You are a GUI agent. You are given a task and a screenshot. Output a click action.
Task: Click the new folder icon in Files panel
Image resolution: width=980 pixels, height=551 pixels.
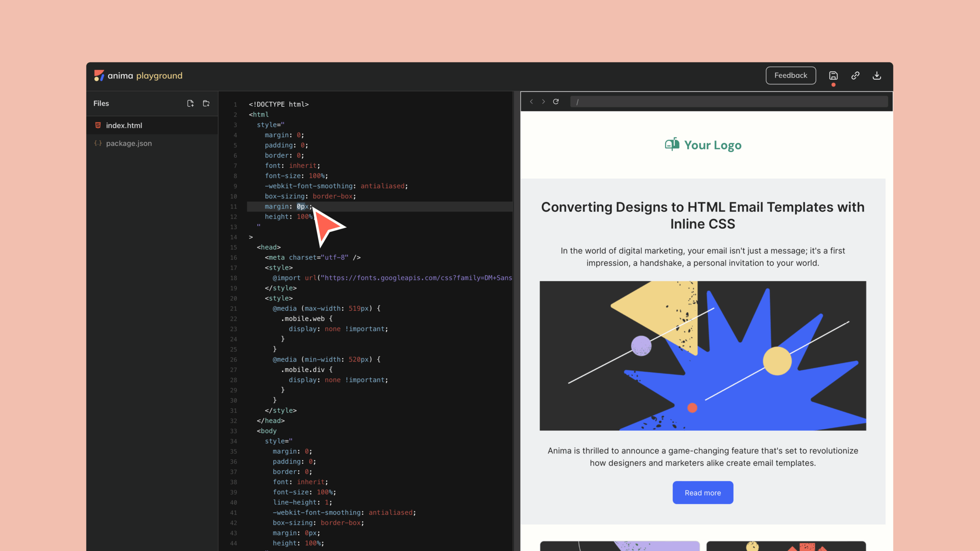pos(206,102)
